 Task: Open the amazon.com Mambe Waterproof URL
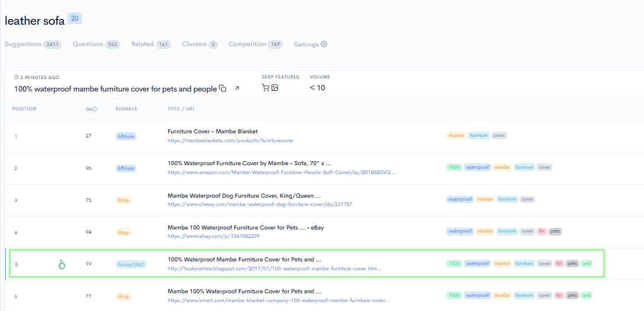point(282,172)
